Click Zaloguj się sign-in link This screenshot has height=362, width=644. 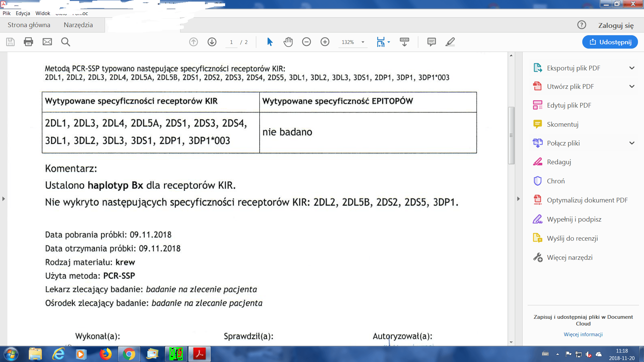click(x=616, y=25)
